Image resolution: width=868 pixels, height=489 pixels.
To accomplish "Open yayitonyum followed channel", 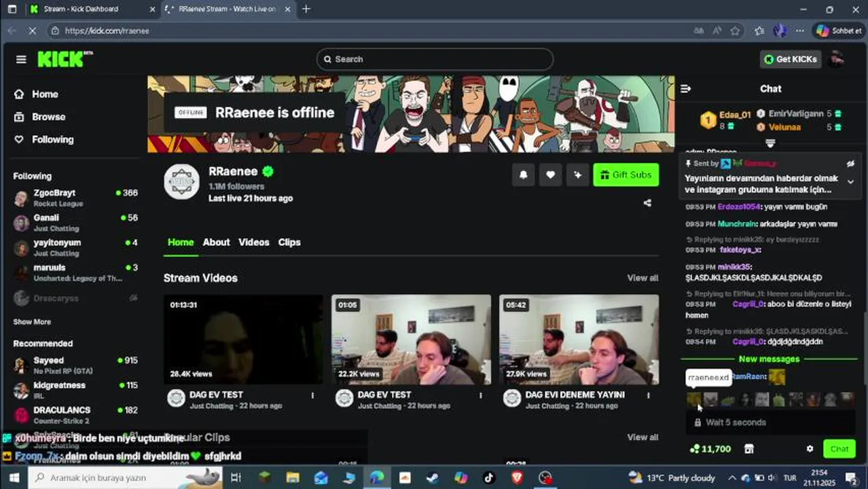I will pos(75,248).
